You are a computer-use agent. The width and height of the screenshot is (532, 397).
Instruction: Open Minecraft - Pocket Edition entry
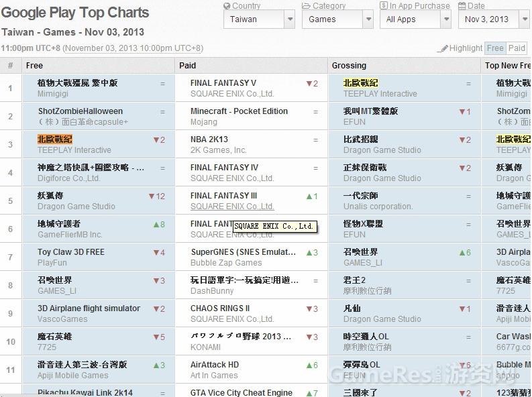pyautogui.click(x=239, y=111)
